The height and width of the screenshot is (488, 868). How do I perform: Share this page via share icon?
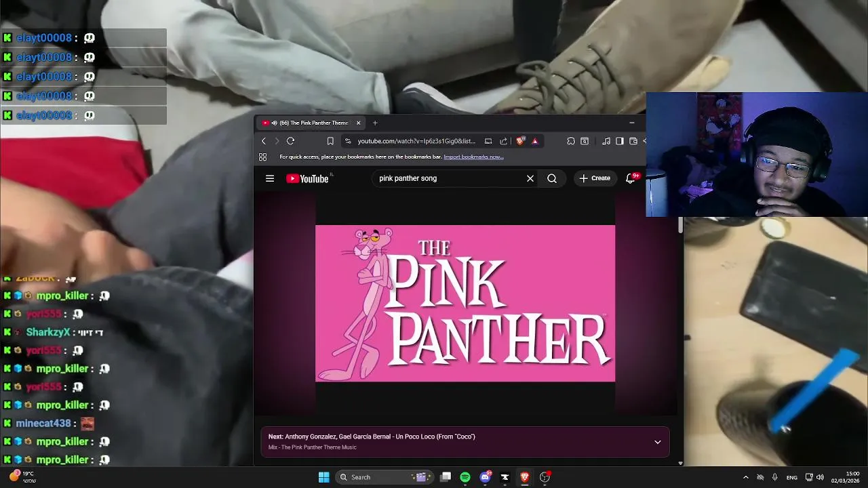[504, 141]
